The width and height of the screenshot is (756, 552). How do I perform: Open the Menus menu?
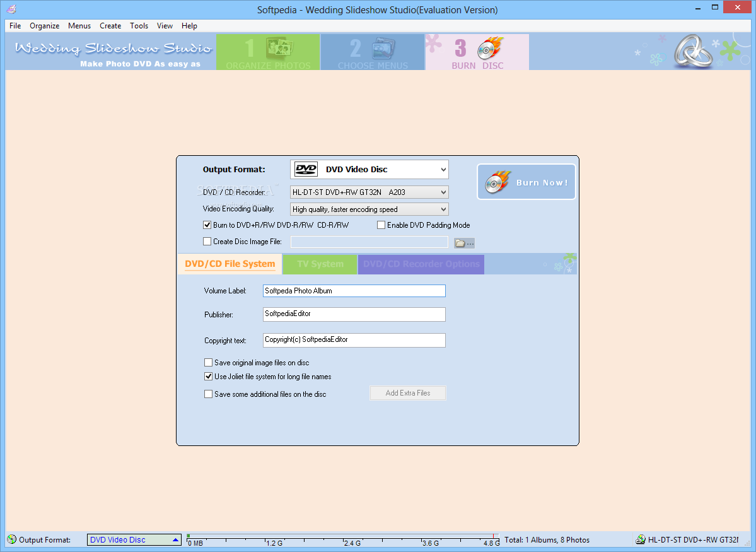click(x=79, y=26)
